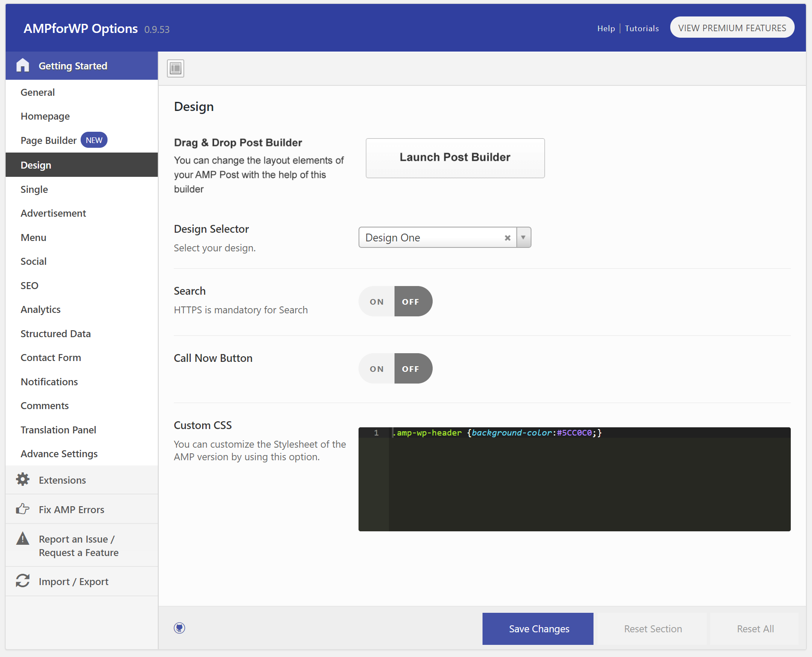Viewport: 812px width, 657px height.
Task: Set Search toggle to OFF
Action: (x=411, y=302)
